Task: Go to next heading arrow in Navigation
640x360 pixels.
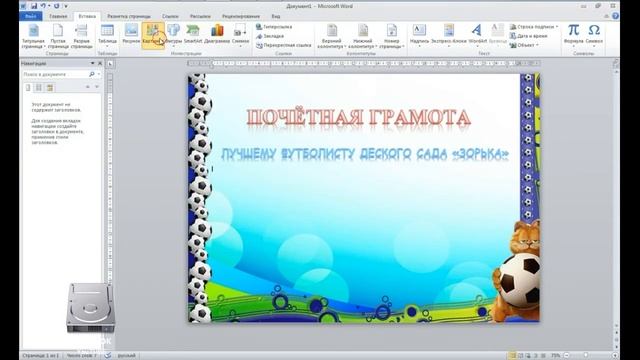Action: click(97, 87)
